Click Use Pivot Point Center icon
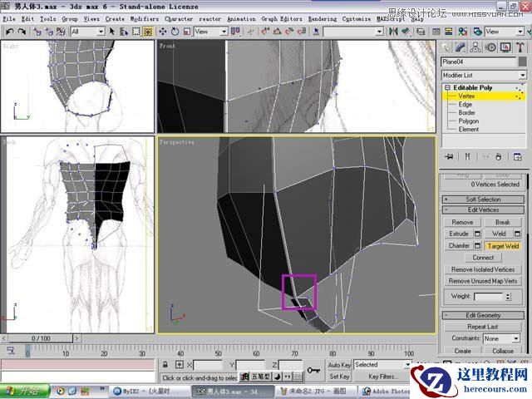532x399 pixels. pos(235,32)
